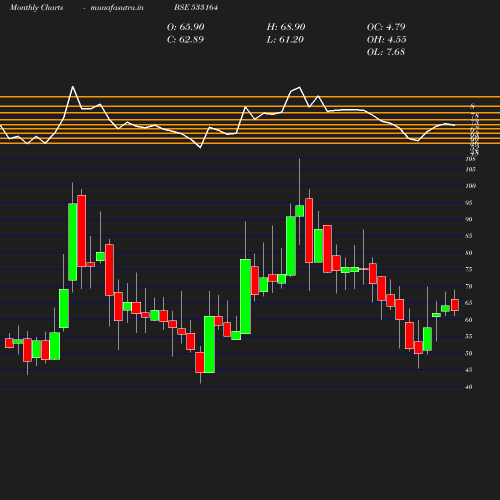
Task: Click the close value 'C: 62.89'
Action: (185, 40)
